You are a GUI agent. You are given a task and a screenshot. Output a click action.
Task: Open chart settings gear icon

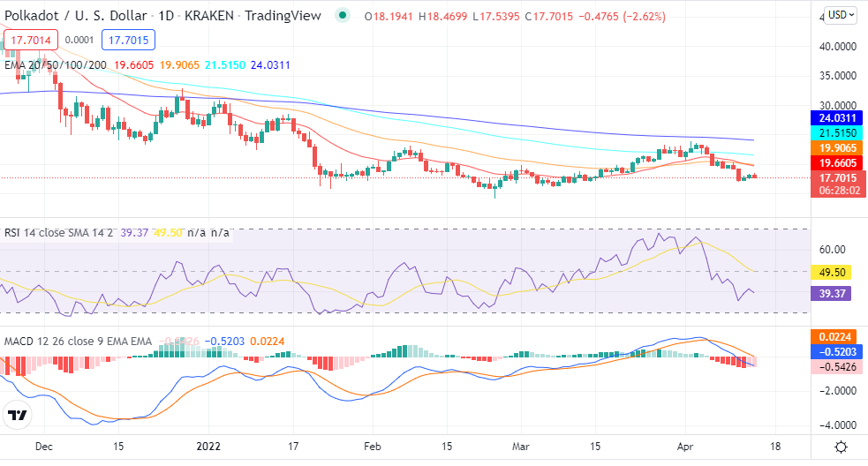tap(841, 447)
